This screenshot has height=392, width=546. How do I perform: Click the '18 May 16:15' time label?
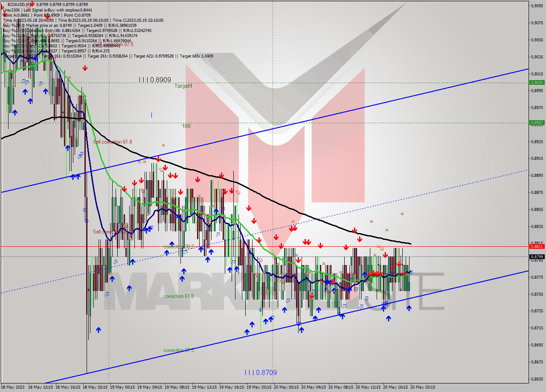coord(67,387)
